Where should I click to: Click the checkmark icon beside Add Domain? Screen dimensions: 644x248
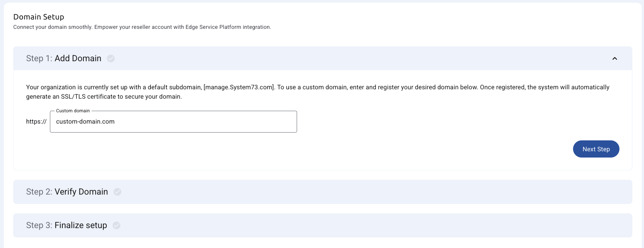[x=111, y=58]
